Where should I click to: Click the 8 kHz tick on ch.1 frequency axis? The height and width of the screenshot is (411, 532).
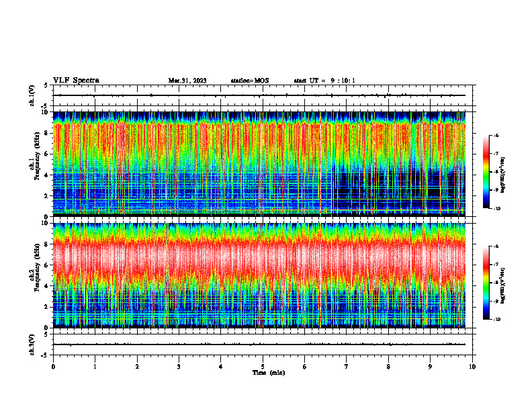click(x=47, y=133)
